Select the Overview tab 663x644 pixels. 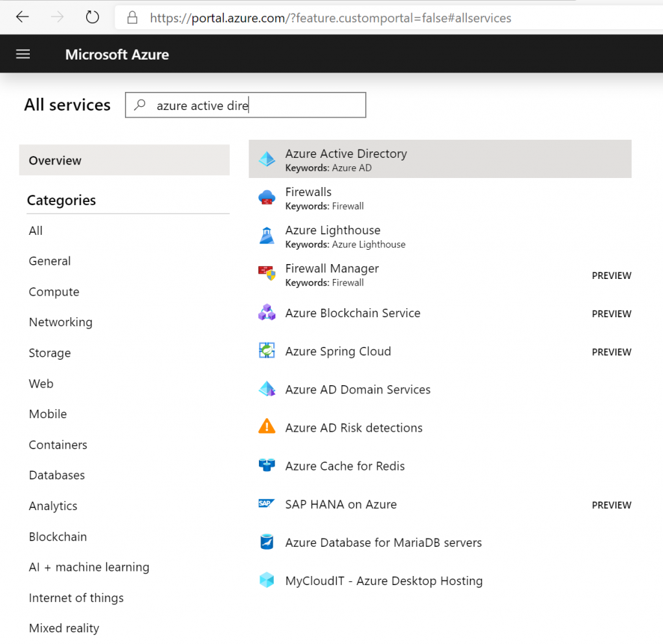[x=124, y=160]
